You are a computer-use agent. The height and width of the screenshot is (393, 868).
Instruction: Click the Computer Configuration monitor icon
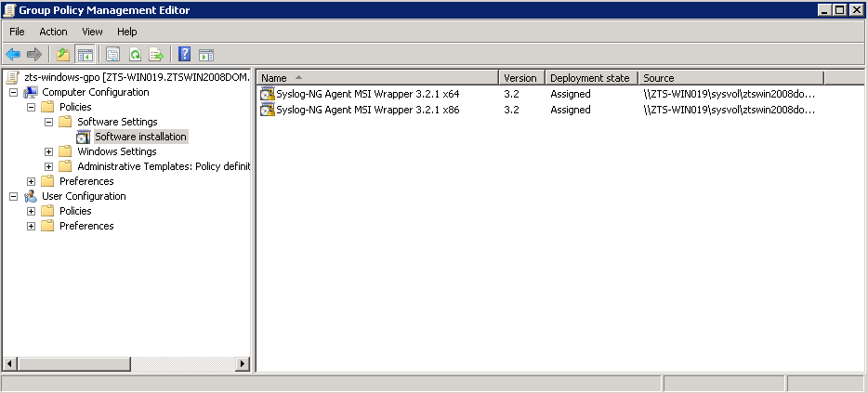pyautogui.click(x=31, y=92)
